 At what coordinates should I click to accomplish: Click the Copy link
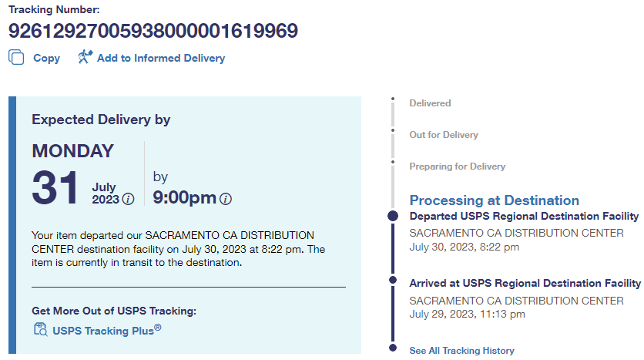tap(46, 58)
